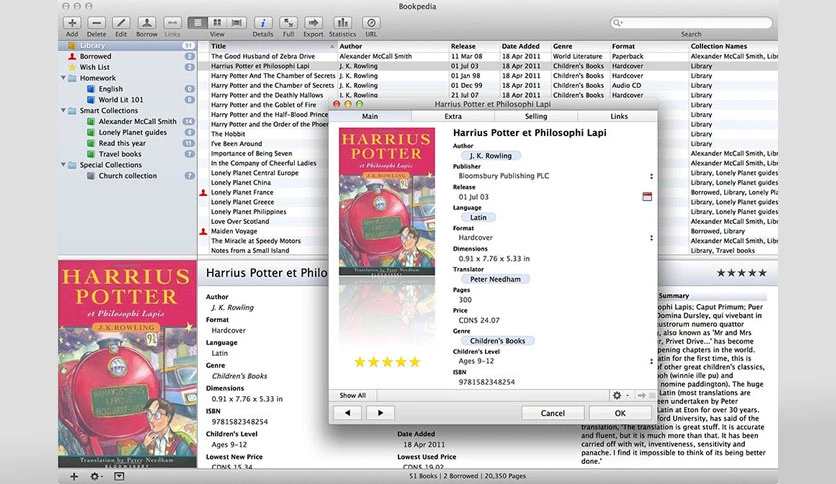Sort by the Format column header
Viewport: 836px width, 484px height.
coord(649,46)
